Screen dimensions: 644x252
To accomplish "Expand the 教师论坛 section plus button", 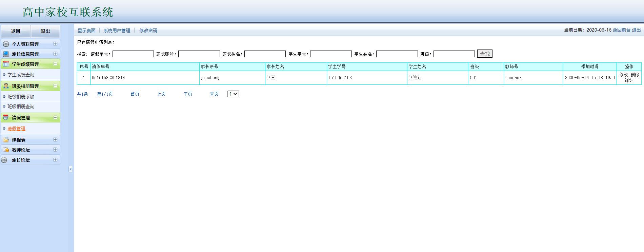I will 55,150.
